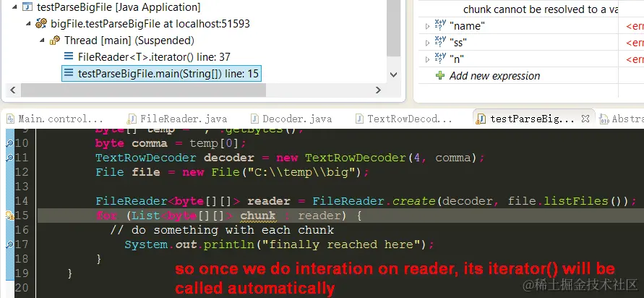The image size is (644, 298).
Task: Click Debug view horizontal scroll left arrow
Action: click(12, 90)
